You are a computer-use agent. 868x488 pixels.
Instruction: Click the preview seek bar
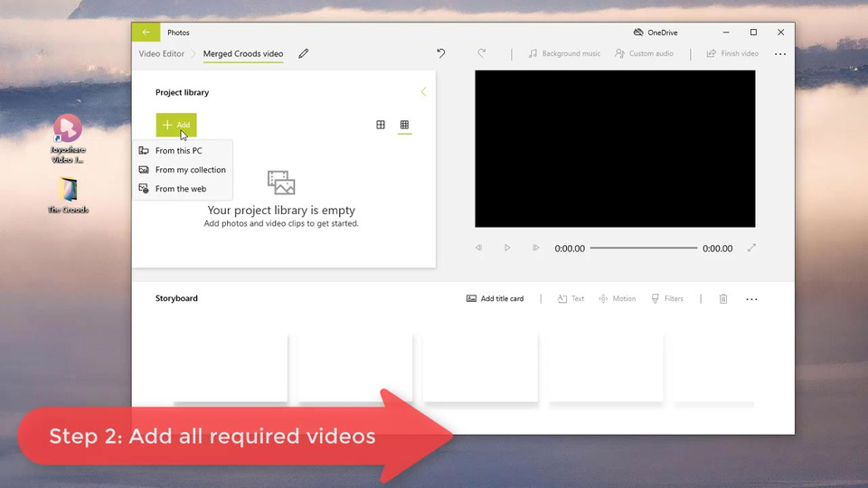point(643,248)
